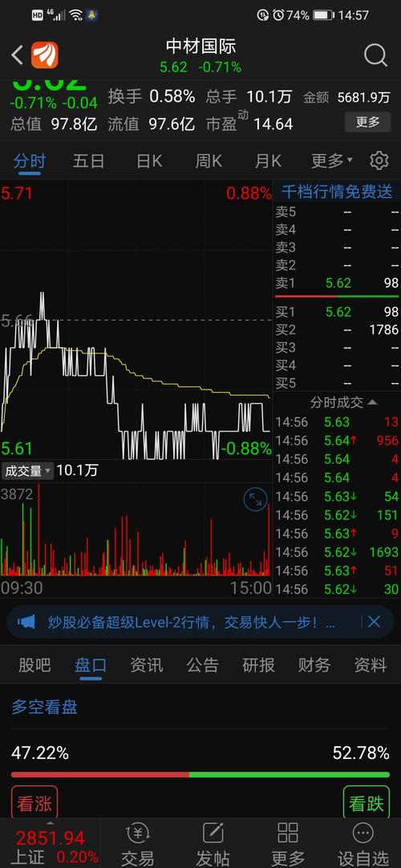The width and height of the screenshot is (401, 868).
Task: Tap the 52.78% bearish percentage
Action: pyautogui.click(x=361, y=753)
